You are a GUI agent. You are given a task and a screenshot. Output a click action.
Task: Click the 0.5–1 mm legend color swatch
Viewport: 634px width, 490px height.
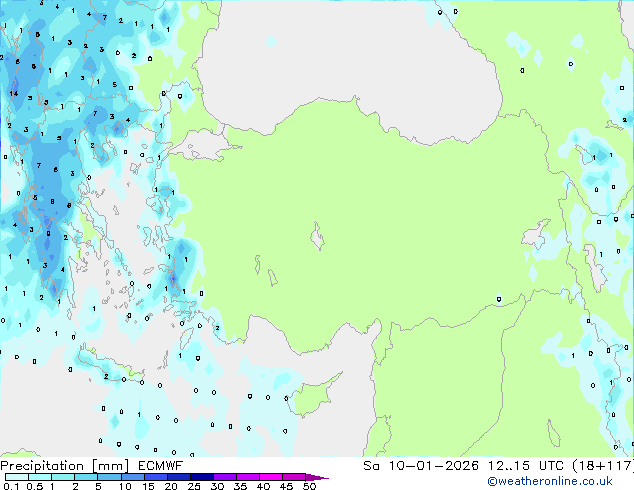pyautogui.click(x=40, y=477)
